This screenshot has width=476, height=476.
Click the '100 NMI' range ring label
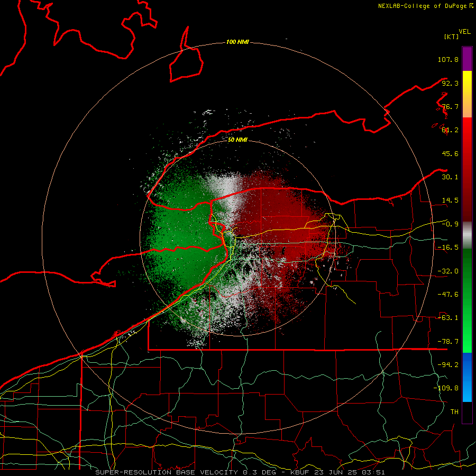point(237,42)
